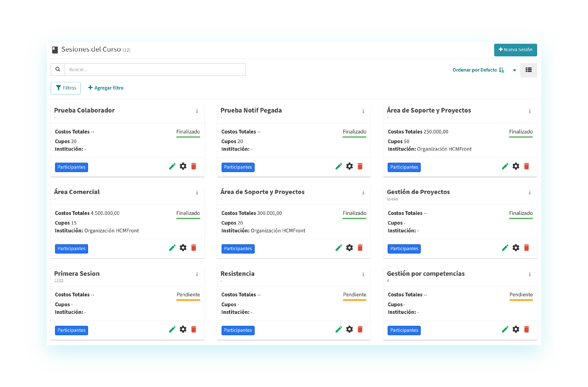Edit the session costing 250.000,00

coord(505,166)
